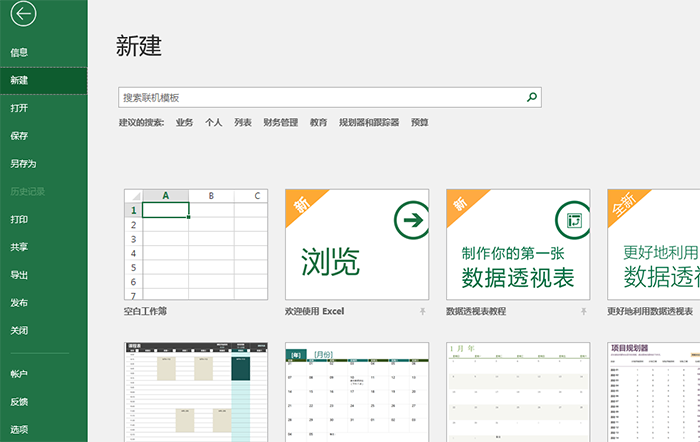This screenshot has width=700, height=442.
Task: Click the 业务 suggested search link
Action: coord(184,123)
